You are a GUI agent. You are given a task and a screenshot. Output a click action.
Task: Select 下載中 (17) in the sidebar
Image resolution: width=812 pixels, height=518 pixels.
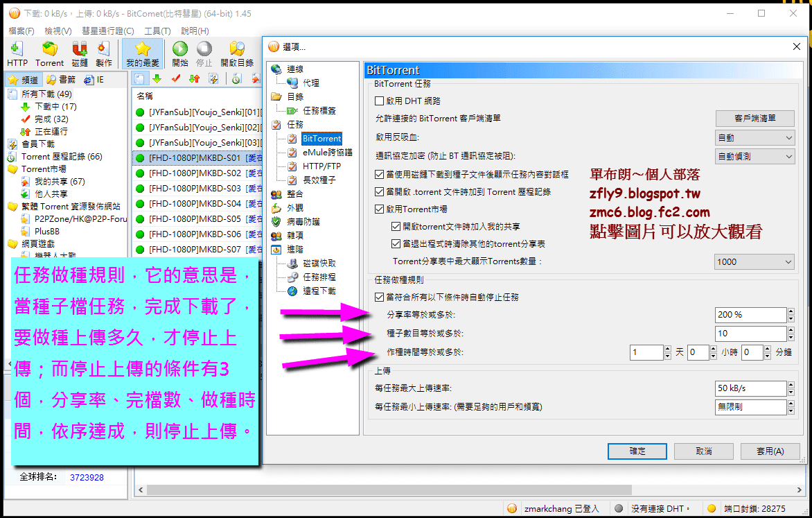click(x=55, y=107)
